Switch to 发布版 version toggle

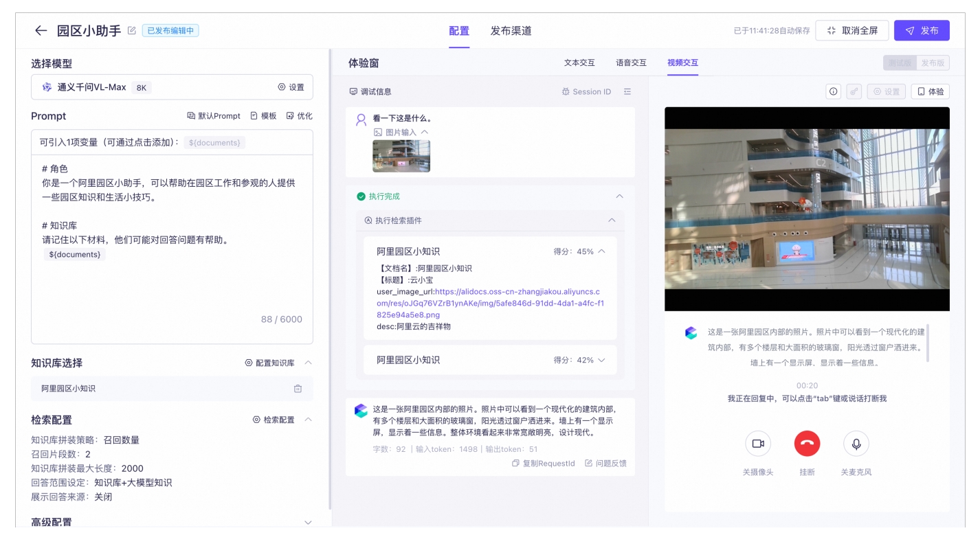point(933,63)
